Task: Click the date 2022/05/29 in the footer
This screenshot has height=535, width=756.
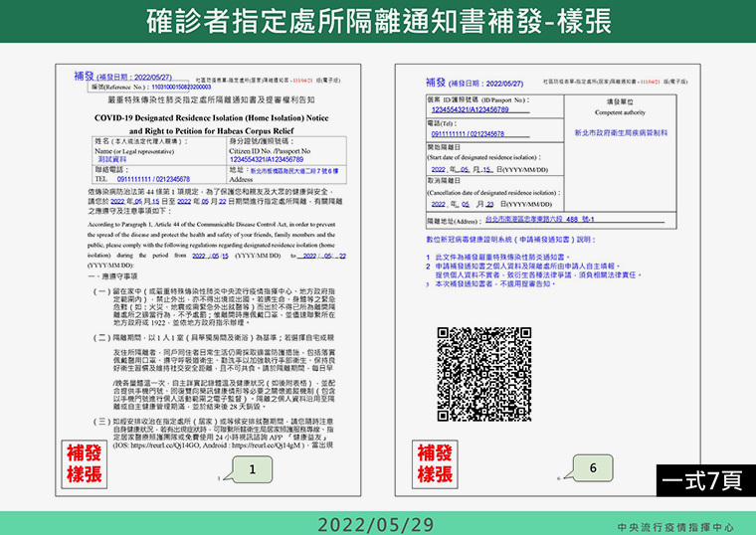Action: tap(376, 525)
